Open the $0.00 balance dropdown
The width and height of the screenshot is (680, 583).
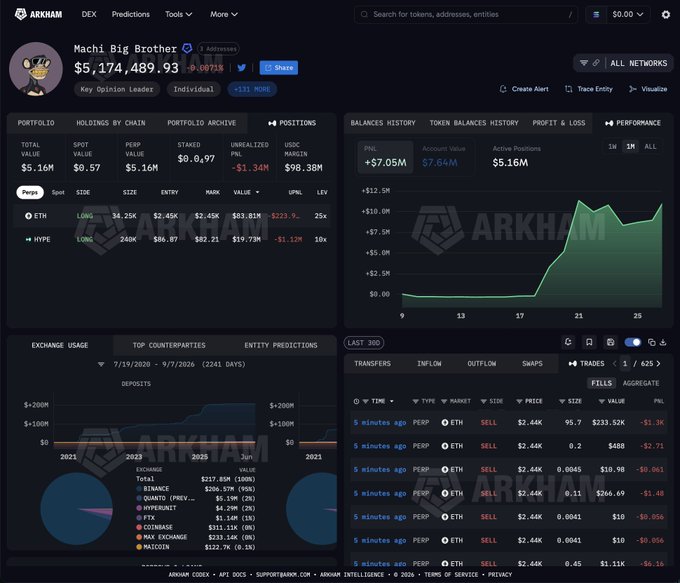628,14
